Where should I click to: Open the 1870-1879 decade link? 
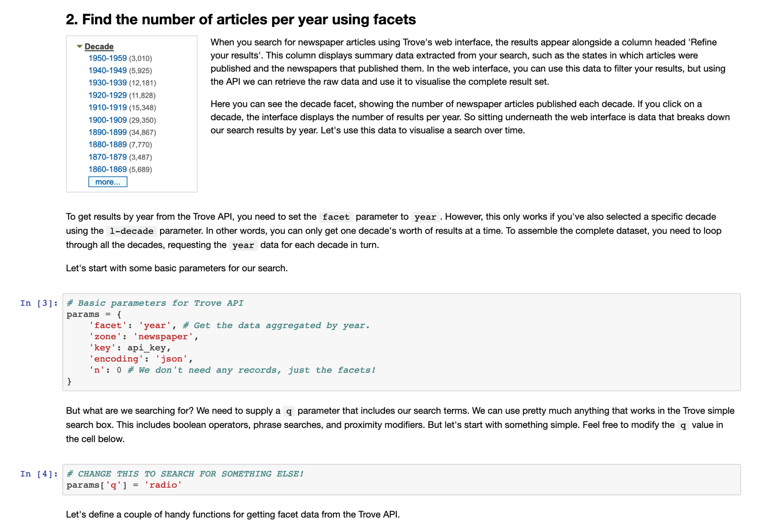[107, 157]
